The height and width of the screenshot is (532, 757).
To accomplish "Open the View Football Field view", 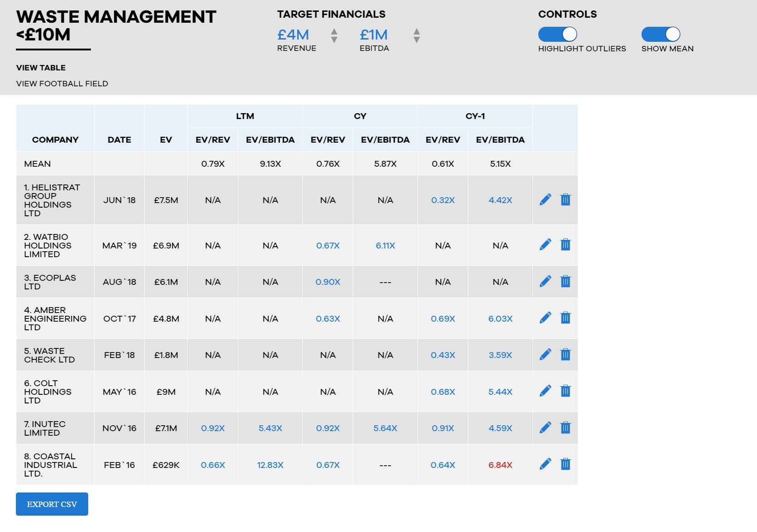I will tap(62, 84).
